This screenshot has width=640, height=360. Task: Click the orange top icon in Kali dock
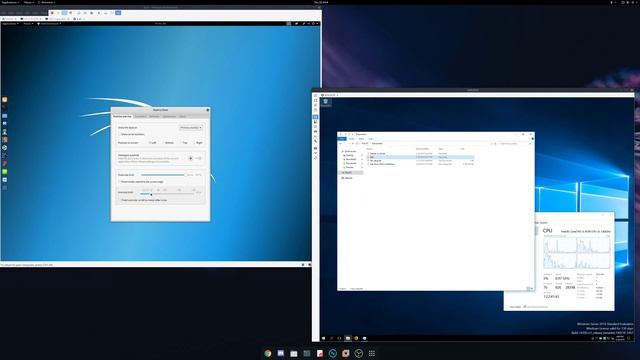(4, 100)
